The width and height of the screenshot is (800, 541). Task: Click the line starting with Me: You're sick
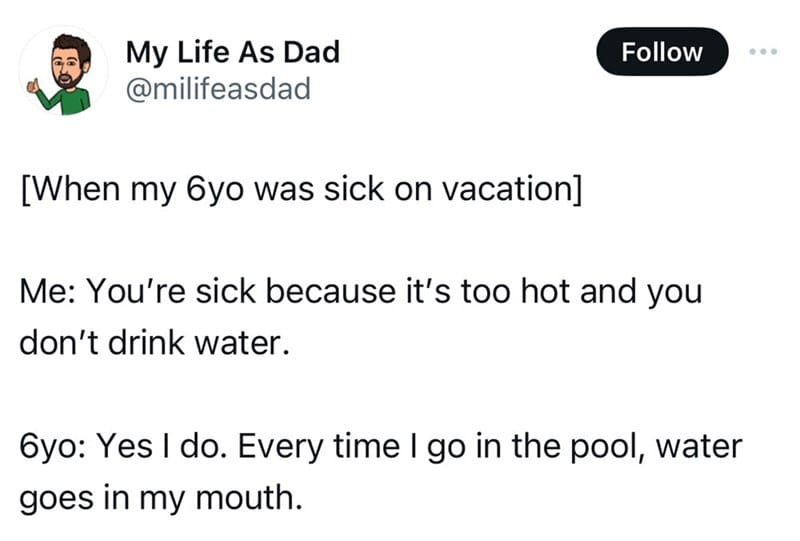point(361,292)
